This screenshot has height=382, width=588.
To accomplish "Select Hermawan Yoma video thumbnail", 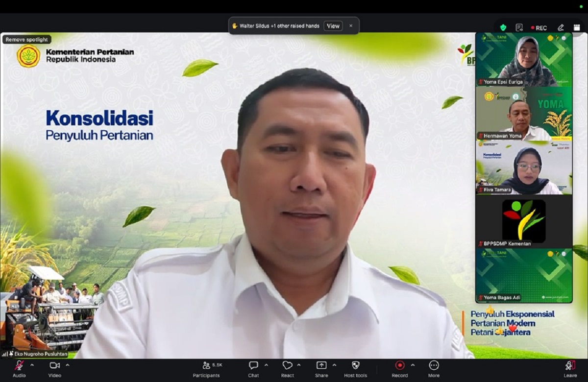I will (524, 114).
